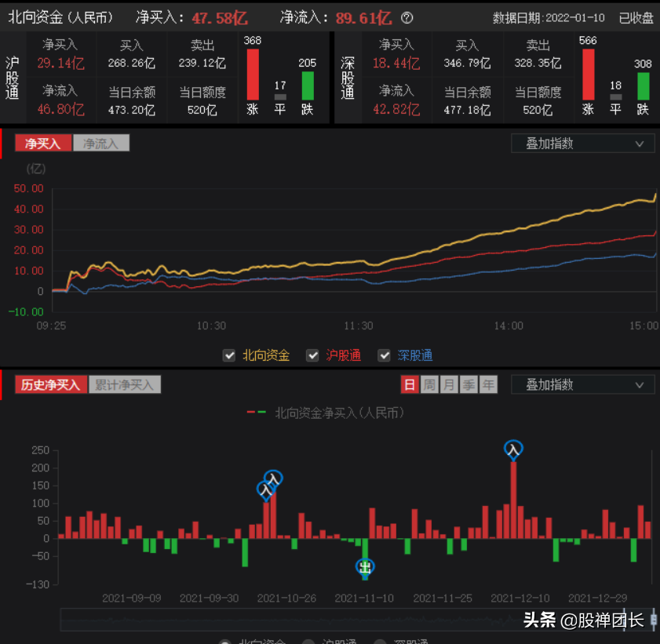Toggle the 沪股通 line checkbox
This screenshot has height=644, width=660.
tap(312, 355)
